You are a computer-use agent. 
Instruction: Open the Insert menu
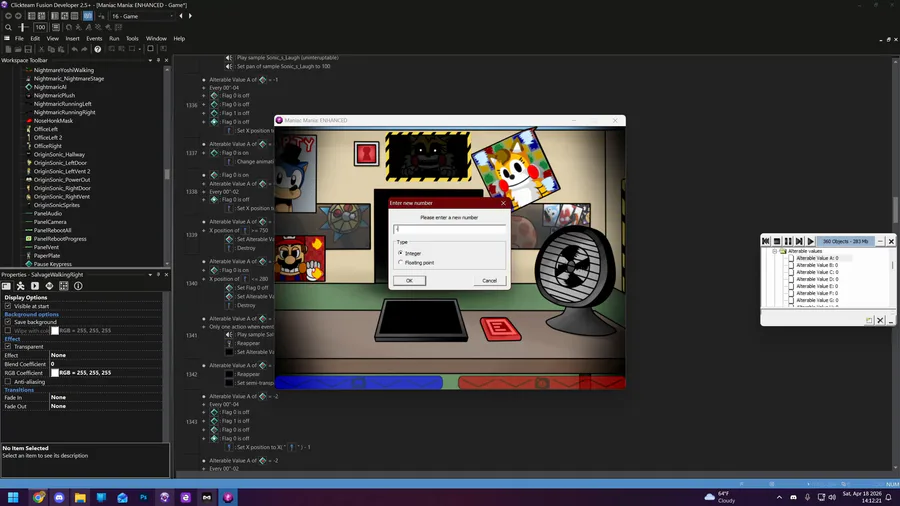point(72,38)
